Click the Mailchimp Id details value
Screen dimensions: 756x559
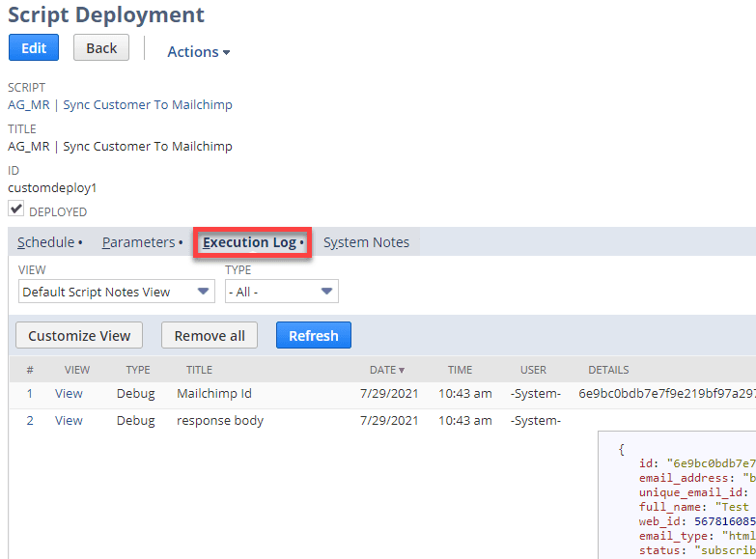coord(667,394)
